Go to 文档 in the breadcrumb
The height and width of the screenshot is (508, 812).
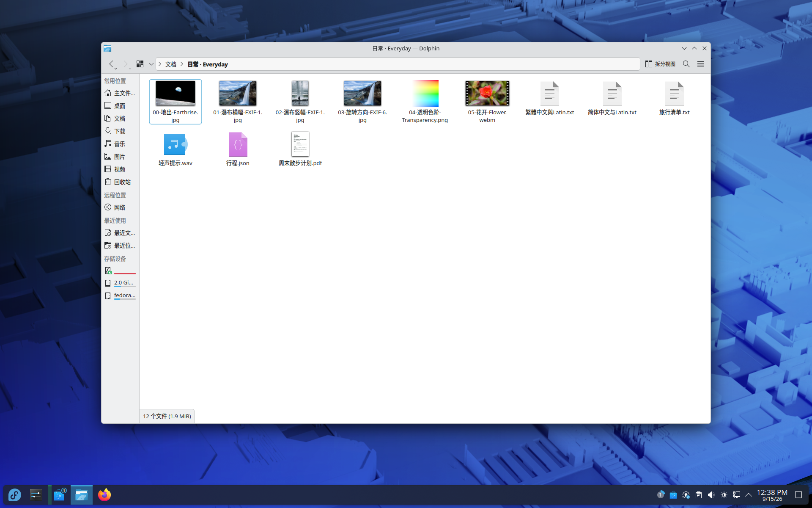(171, 64)
